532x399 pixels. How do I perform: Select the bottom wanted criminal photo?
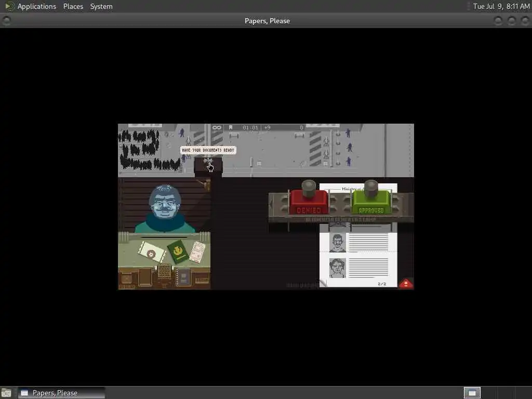pos(337,268)
